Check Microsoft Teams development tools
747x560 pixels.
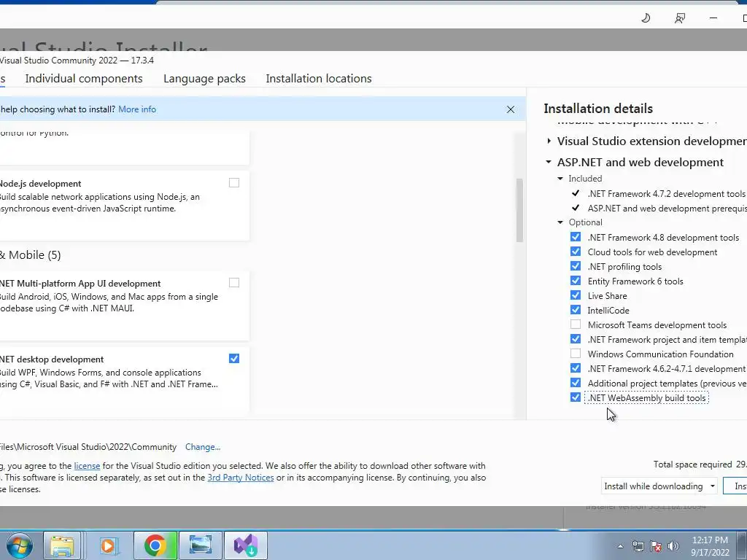pyautogui.click(x=576, y=324)
